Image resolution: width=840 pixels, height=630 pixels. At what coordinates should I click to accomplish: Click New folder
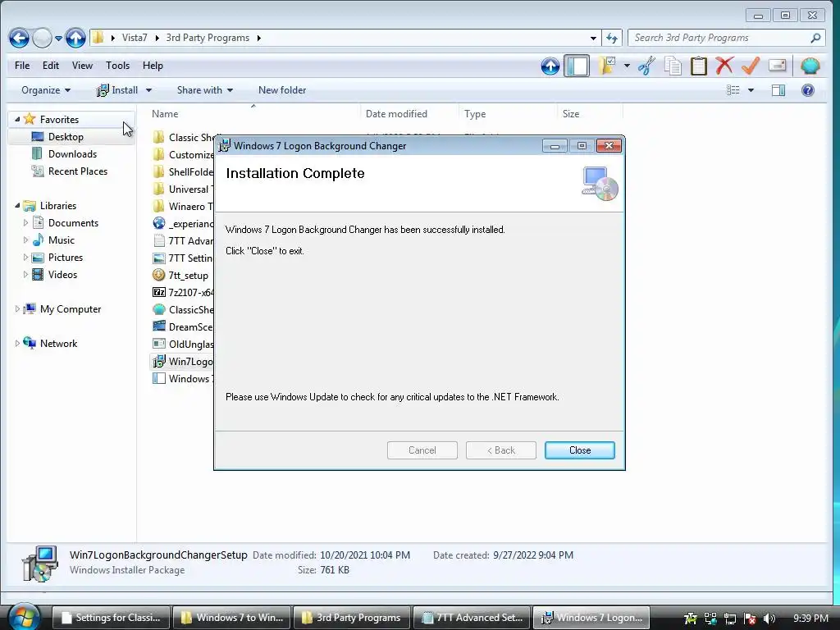tap(282, 90)
